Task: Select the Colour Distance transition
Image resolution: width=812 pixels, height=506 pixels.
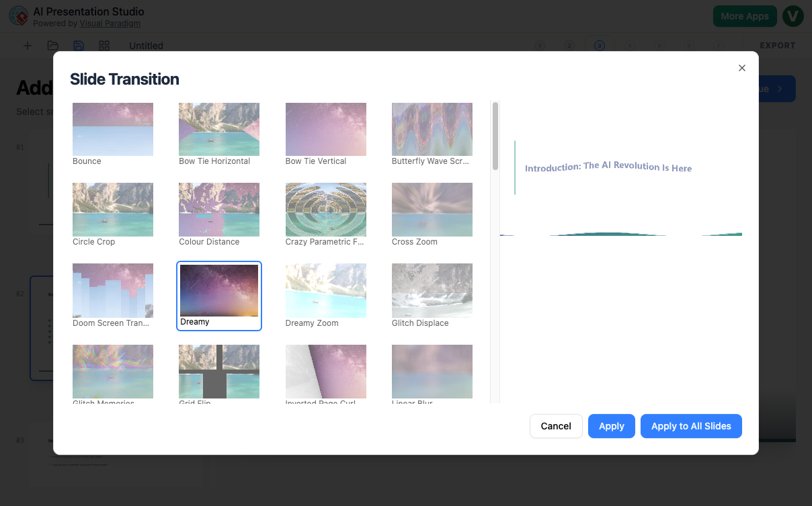Action: click(x=219, y=210)
